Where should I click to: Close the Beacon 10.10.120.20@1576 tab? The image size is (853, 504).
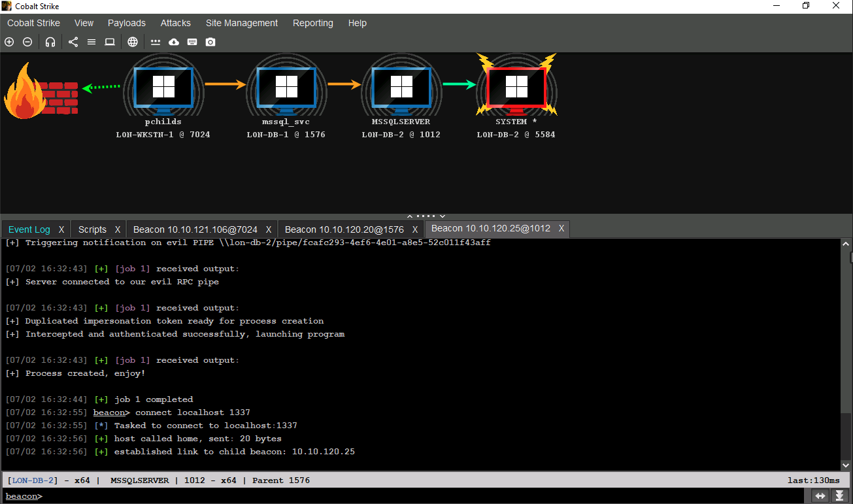pos(415,229)
